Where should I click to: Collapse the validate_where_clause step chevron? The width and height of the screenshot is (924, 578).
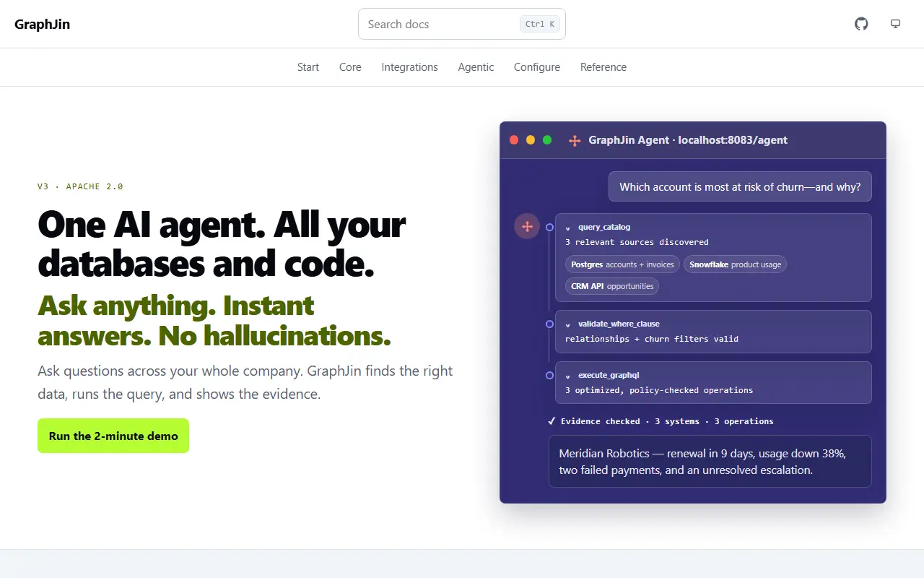[568, 324]
